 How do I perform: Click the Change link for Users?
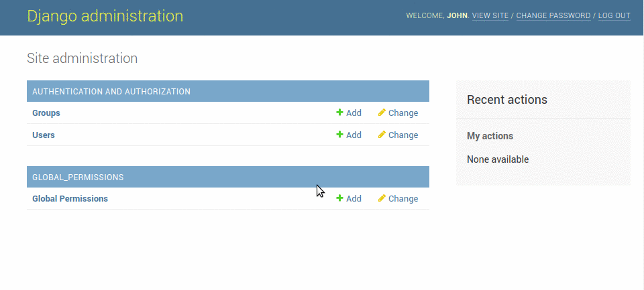pos(403,135)
